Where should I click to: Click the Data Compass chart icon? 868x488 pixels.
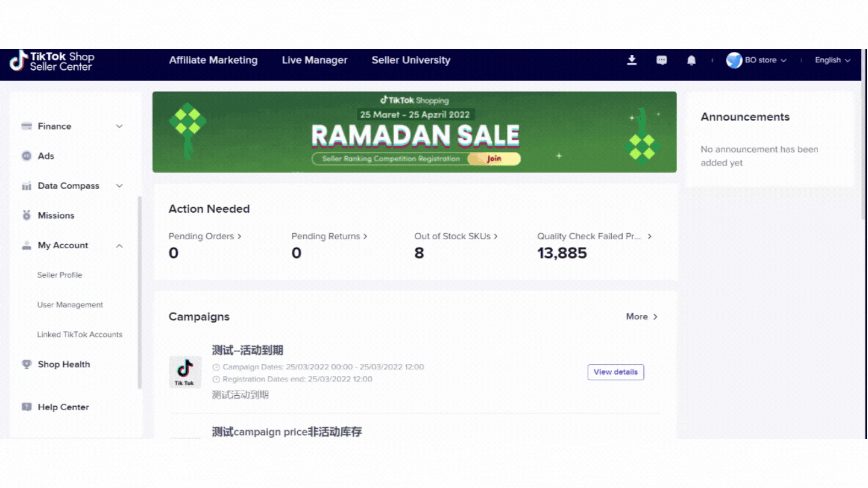[27, 186]
